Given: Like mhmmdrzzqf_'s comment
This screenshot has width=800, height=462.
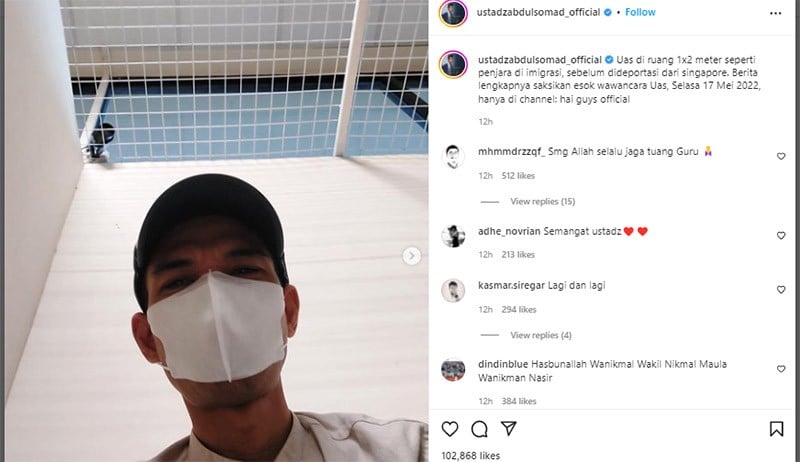Looking at the screenshot, I should (x=781, y=156).
